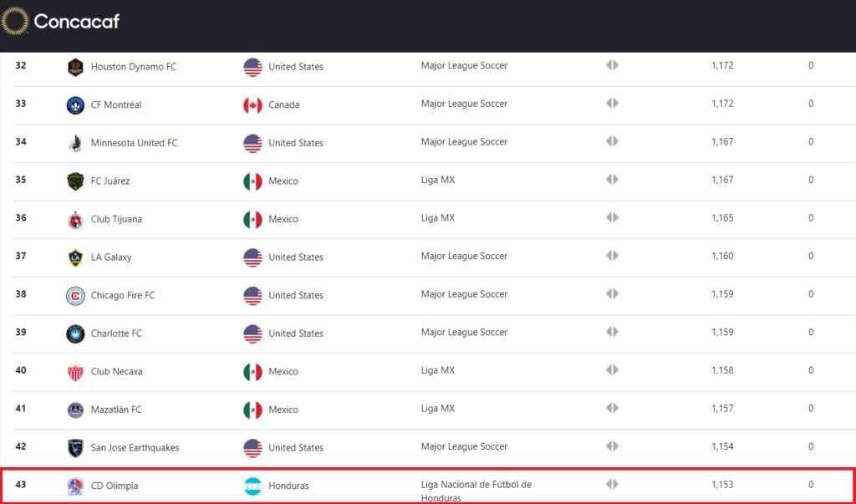Select the FC Juárez team name
856x504 pixels.
[x=110, y=181]
